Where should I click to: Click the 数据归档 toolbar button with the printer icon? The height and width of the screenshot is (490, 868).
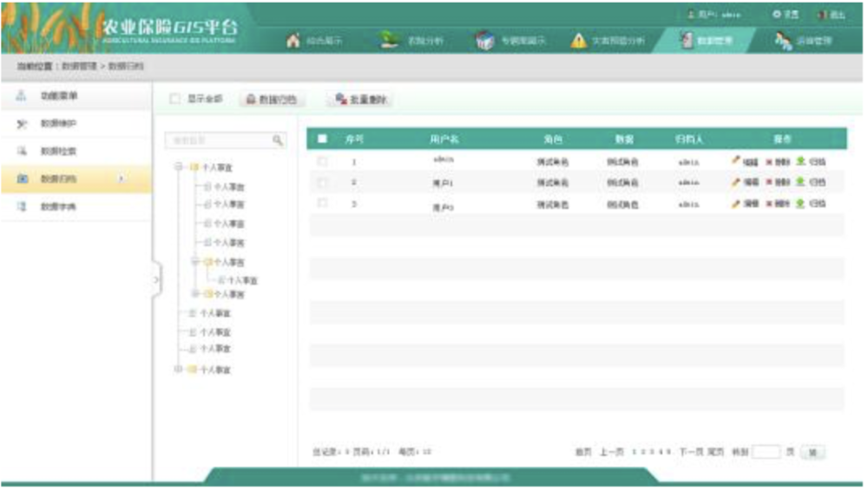tap(271, 100)
